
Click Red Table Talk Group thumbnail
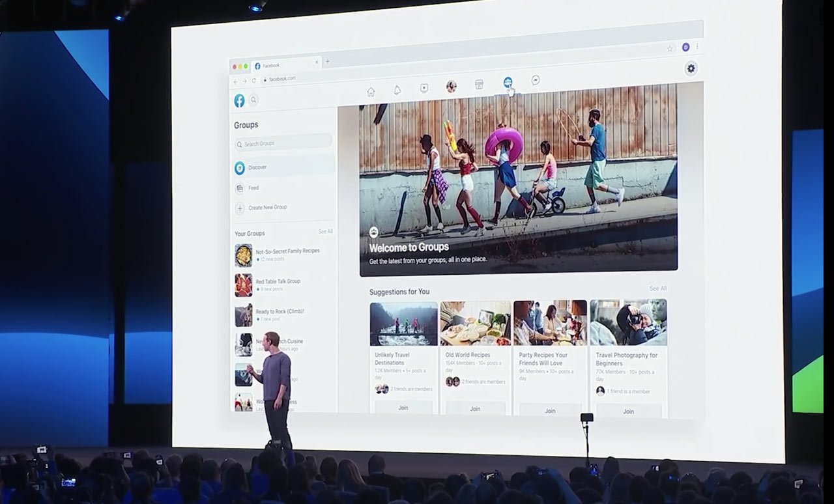point(244,285)
